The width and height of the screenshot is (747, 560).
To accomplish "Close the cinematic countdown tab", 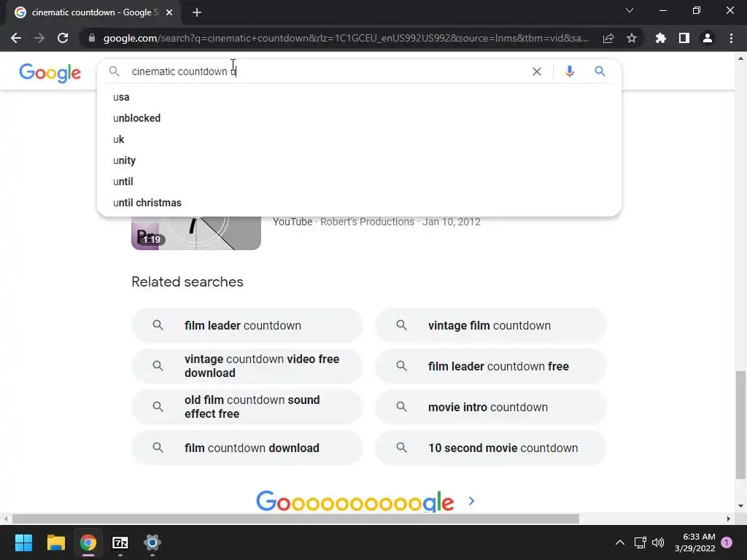I will [x=169, y=12].
